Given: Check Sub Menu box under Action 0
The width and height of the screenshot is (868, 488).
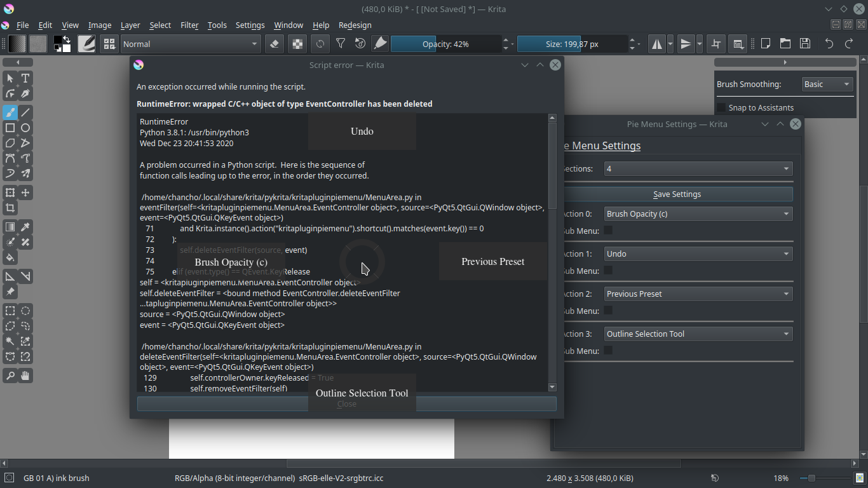Looking at the screenshot, I should click(608, 231).
